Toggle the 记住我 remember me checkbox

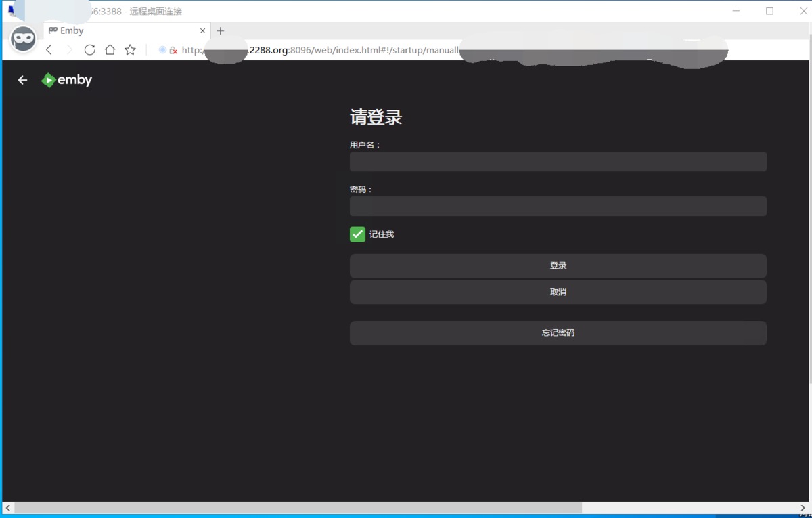pos(357,234)
